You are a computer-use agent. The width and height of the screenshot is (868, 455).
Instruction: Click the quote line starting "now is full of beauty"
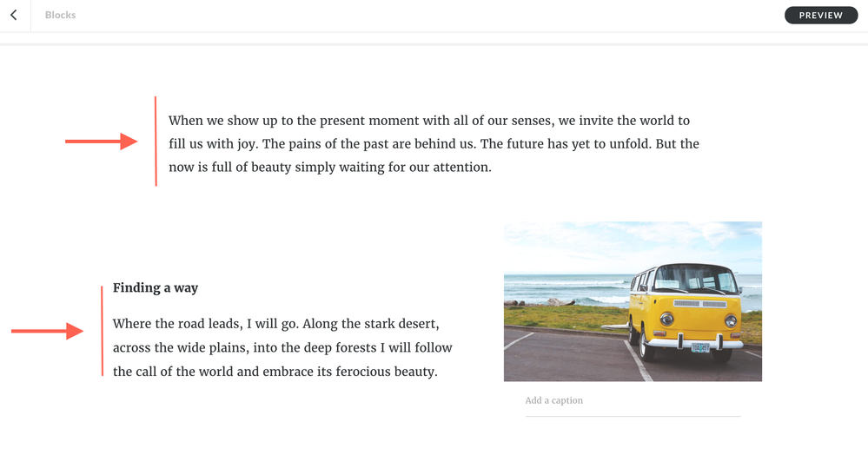330,167
